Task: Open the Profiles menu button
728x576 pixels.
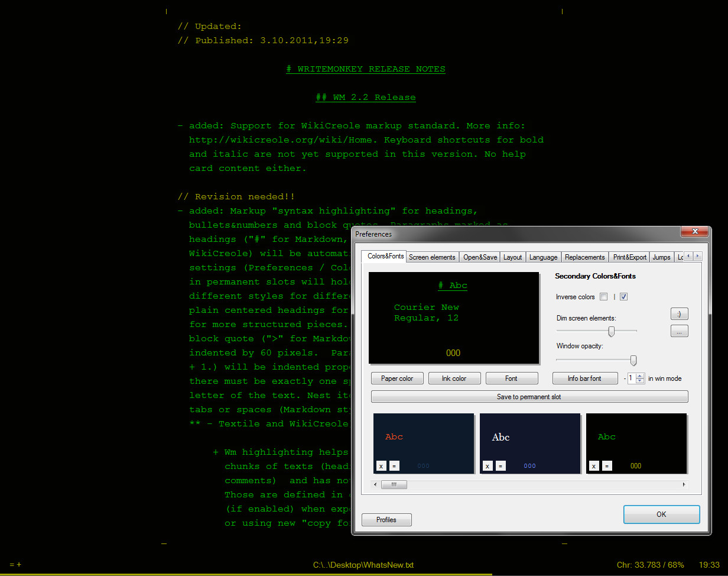Action: pos(386,520)
